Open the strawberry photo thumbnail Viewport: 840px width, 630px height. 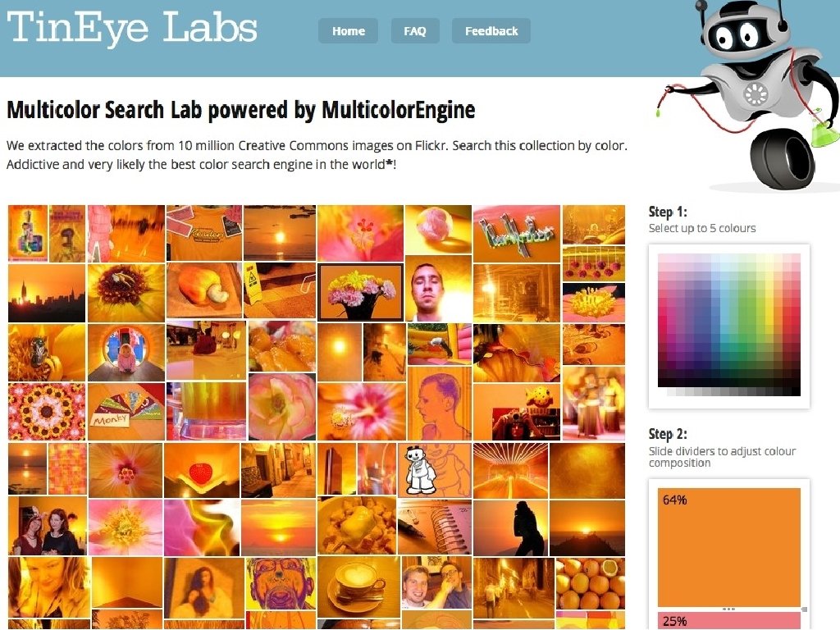202,470
